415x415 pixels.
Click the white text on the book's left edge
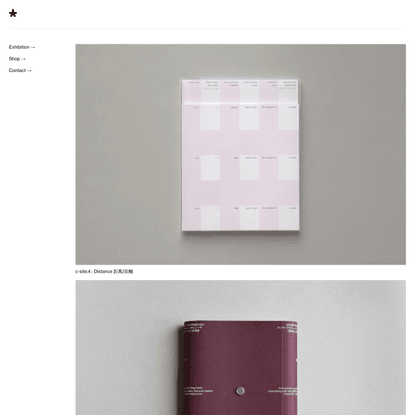coord(198,391)
